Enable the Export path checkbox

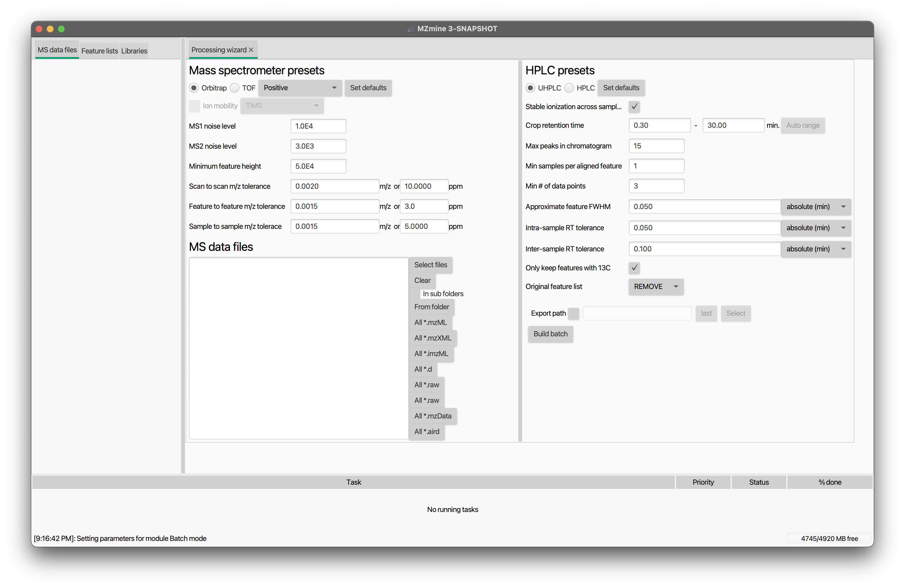(x=573, y=313)
